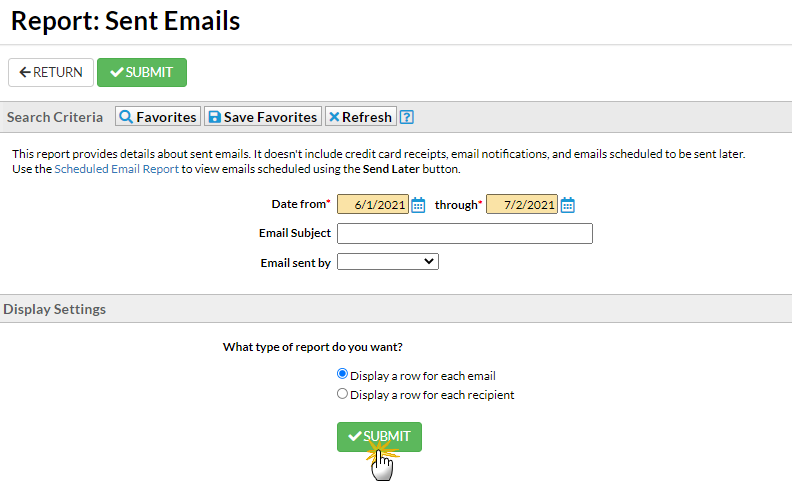The height and width of the screenshot is (483, 792).
Task: Open calendar picker for through date
Action: point(567,205)
